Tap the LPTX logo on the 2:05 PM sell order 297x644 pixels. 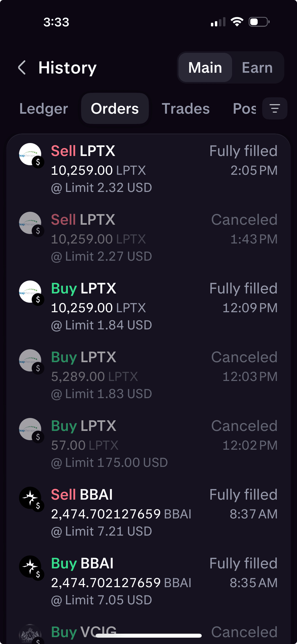(x=30, y=154)
